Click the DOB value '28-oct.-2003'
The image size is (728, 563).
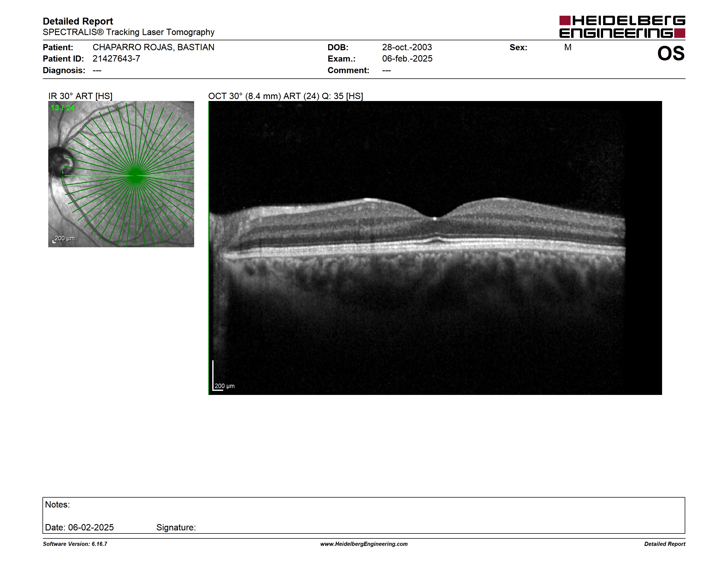(x=407, y=47)
